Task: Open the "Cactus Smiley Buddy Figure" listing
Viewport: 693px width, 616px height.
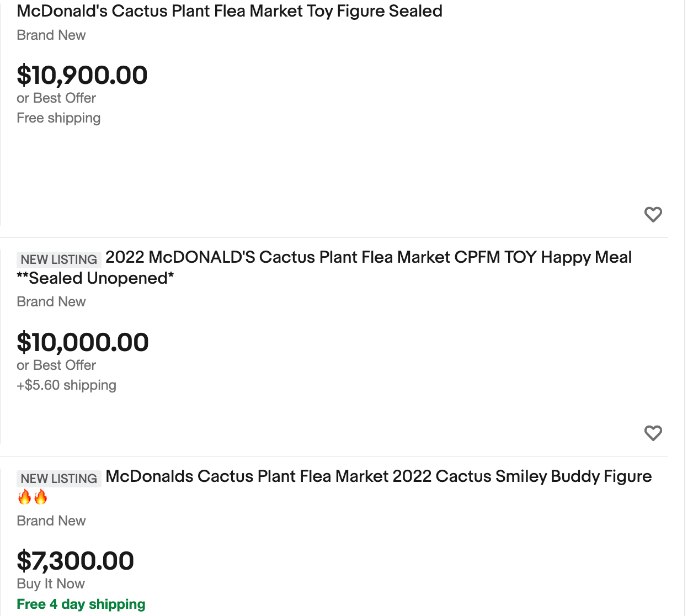Action: pyautogui.click(x=379, y=476)
